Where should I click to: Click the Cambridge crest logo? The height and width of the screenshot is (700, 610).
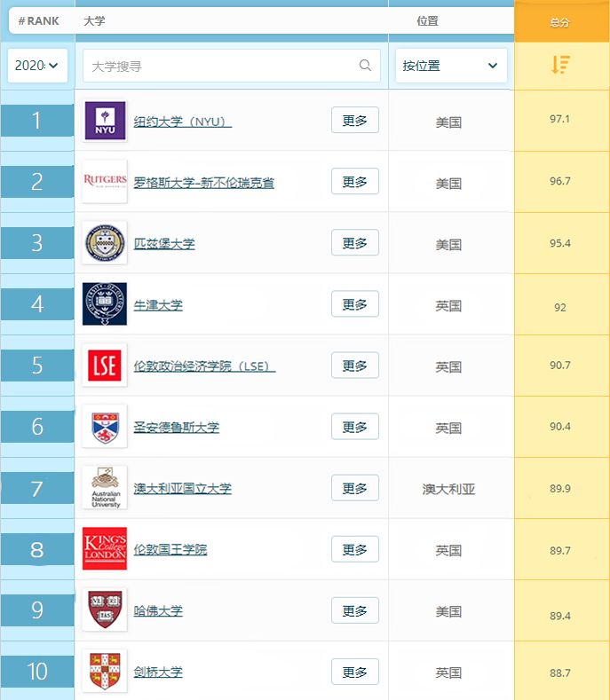pyautogui.click(x=105, y=671)
